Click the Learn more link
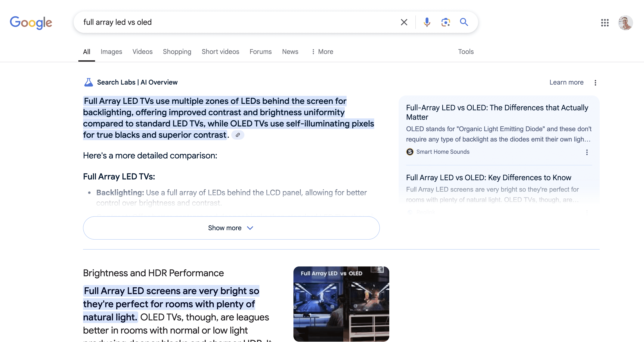Screen dimensions: 644x342 (566, 82)
